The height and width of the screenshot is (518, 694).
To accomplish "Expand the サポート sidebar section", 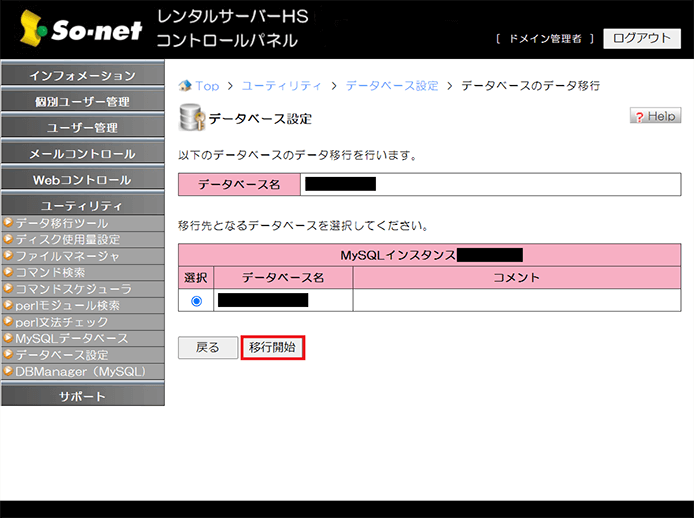I will click(82, 396).
